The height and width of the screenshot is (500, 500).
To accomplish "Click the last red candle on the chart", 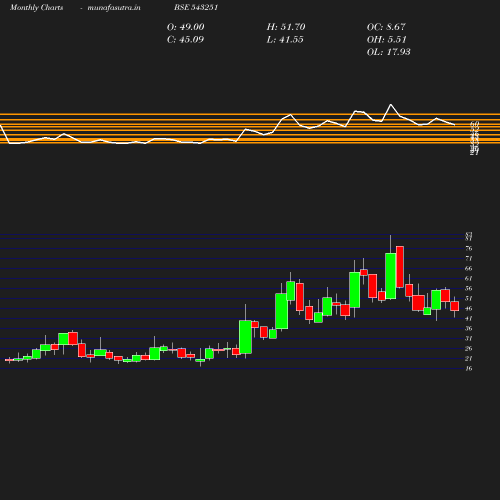I will (x=454, y=306).
